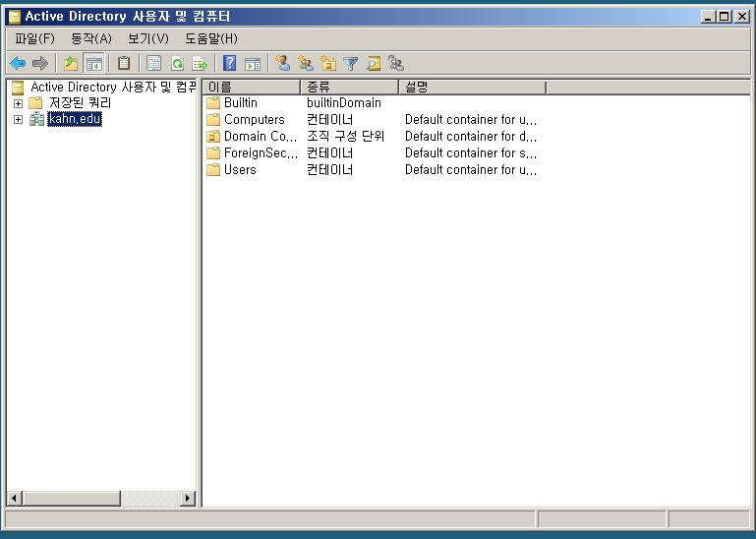Toggle the show/hide console tree icon
The image size is (756, 539).
[x=94, y=63]
